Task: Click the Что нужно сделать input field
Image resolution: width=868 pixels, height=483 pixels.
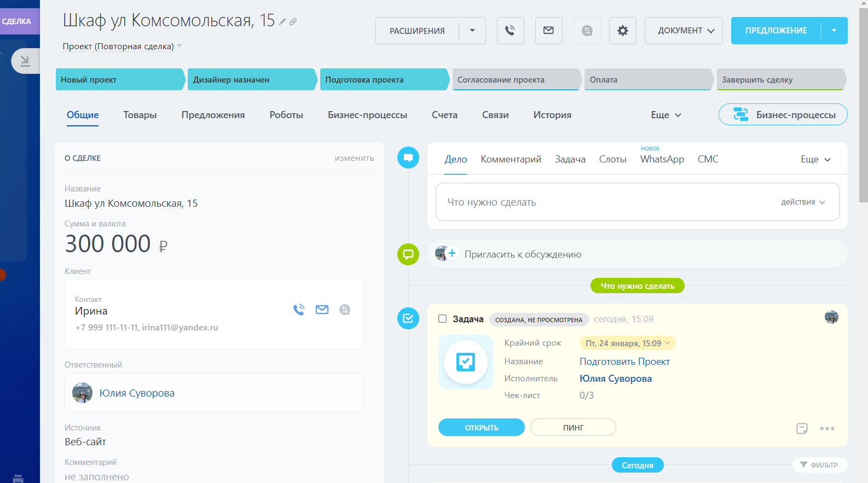Action: pos(638,202)
